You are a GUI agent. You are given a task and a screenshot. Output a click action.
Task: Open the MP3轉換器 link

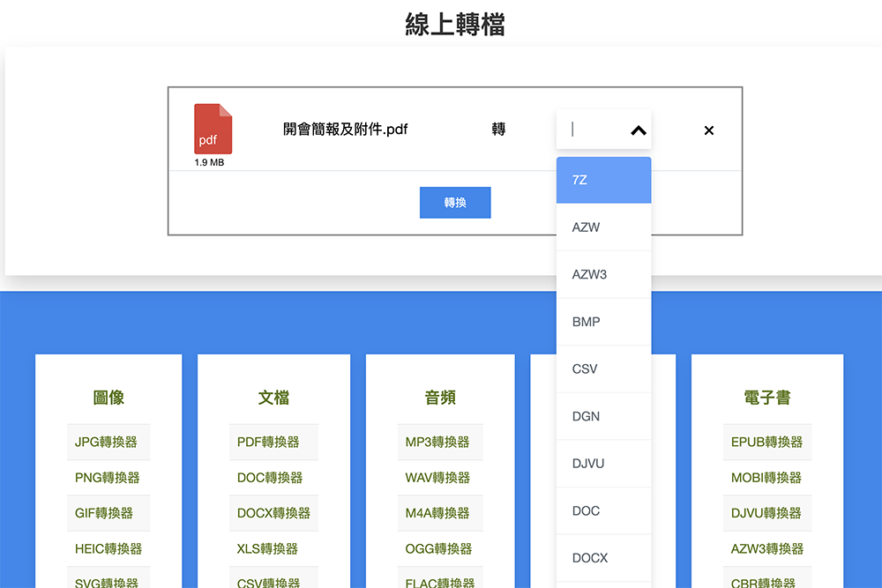pyautogui.click(x=439, y=442)
